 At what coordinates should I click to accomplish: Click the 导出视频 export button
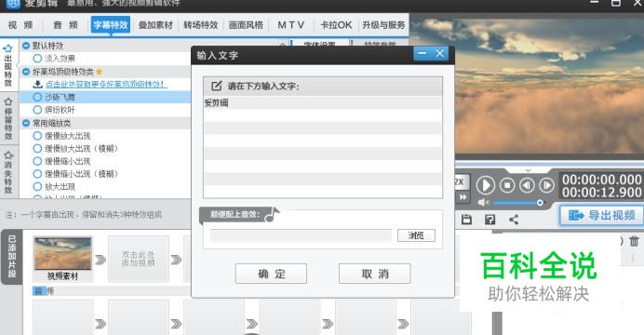(601, 215)
